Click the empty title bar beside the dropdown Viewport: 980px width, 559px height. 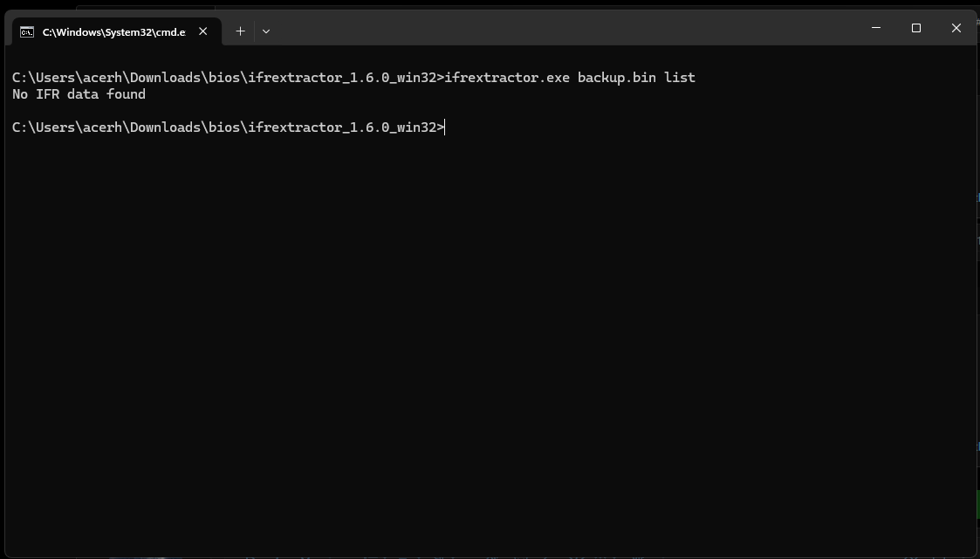563,28
